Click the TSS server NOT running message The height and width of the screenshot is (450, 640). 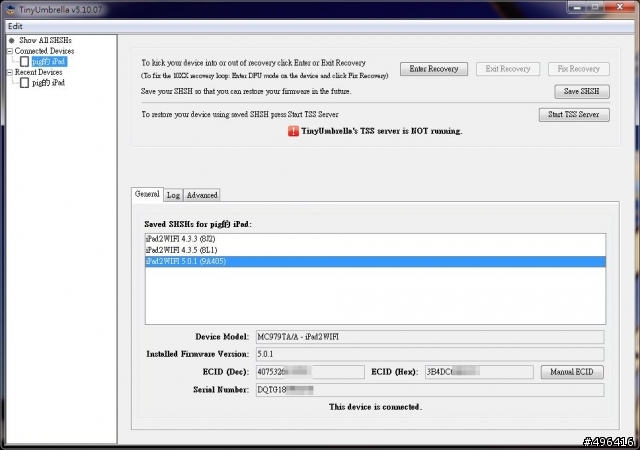point(382,131)
